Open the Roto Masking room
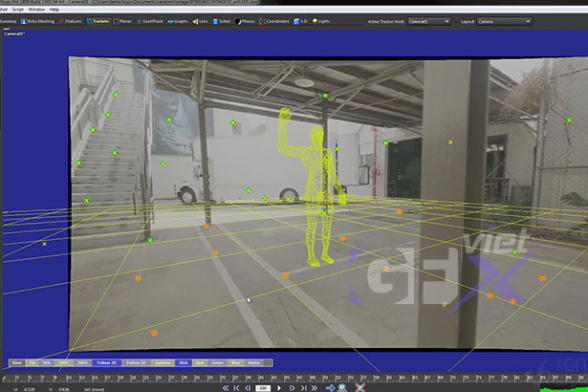Image resolution: width=588 pixels, height=392 pixels. point(42,19)
